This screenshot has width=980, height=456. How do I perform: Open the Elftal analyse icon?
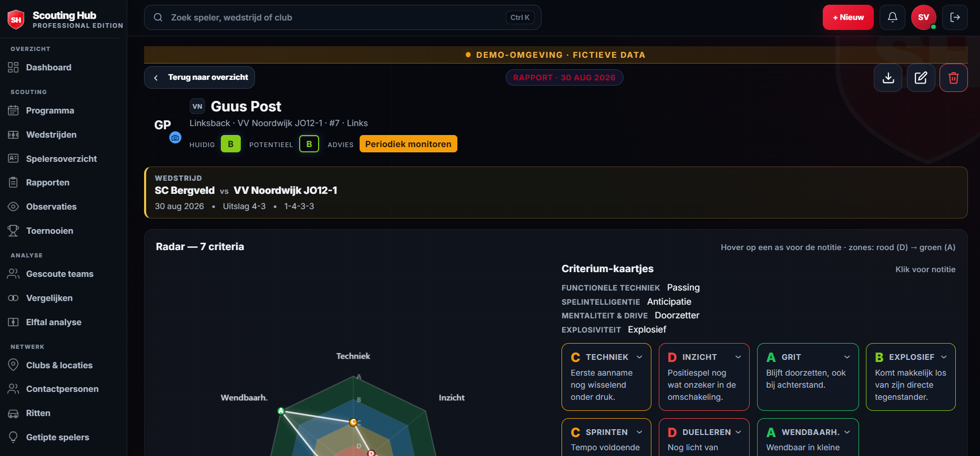click(13, 322)
